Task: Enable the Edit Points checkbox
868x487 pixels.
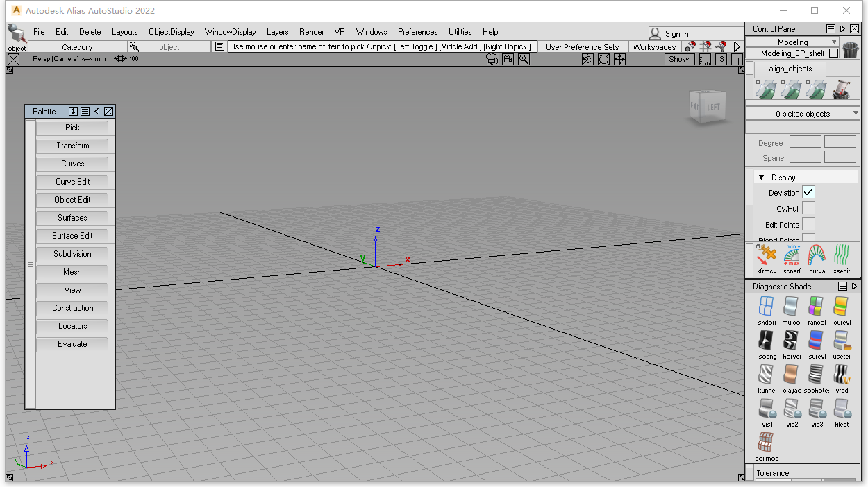Action: (808, 224)
